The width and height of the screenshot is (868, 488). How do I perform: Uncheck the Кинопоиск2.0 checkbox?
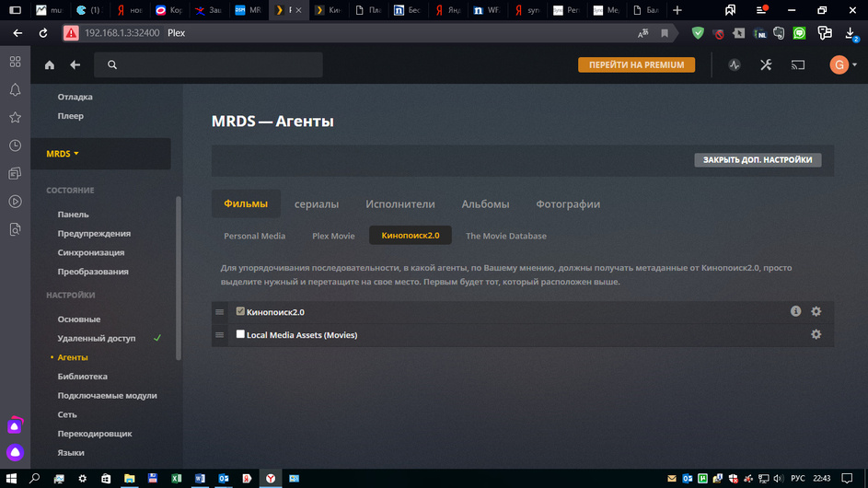pyautogui.click(x=240, y=311)
